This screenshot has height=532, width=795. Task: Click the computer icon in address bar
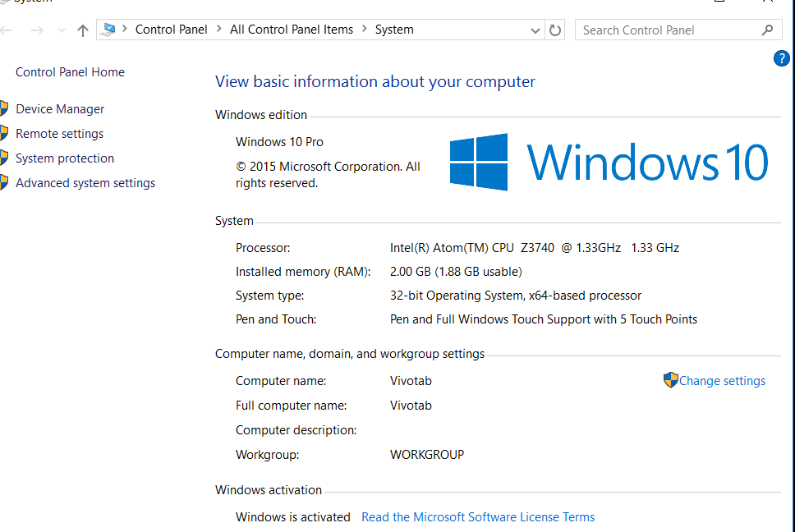[108, 30]
